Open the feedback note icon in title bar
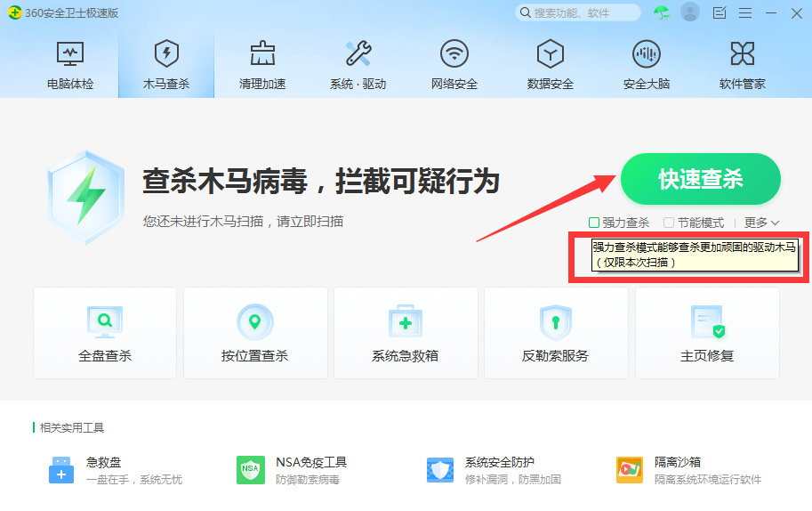The width and height of the screenshot is (812, 511). (720, 12)
